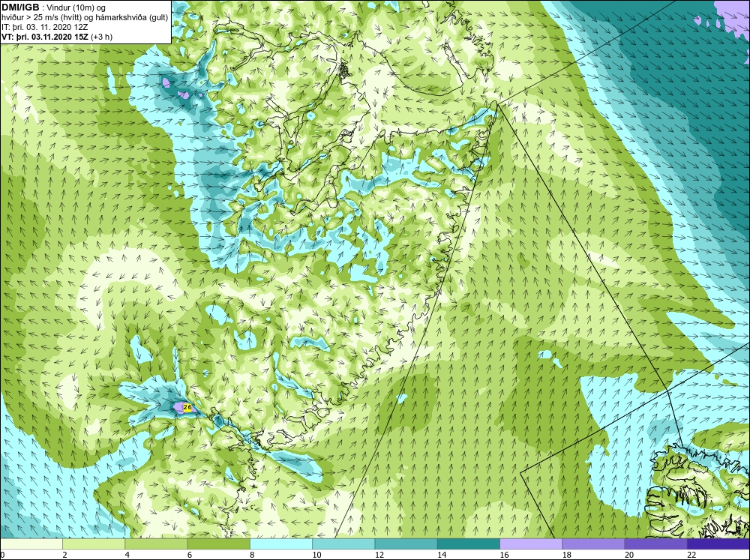The image size is (750, 560).
Task: Click the scale label '14'
Action: 442,555
